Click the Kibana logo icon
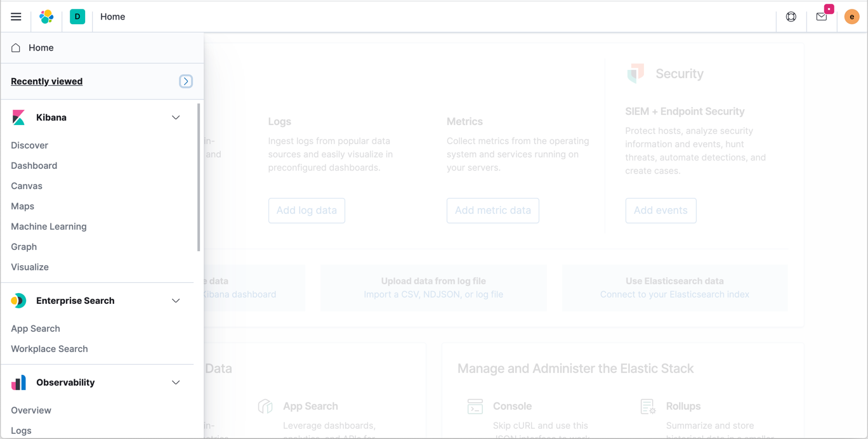 click(18, 117)
